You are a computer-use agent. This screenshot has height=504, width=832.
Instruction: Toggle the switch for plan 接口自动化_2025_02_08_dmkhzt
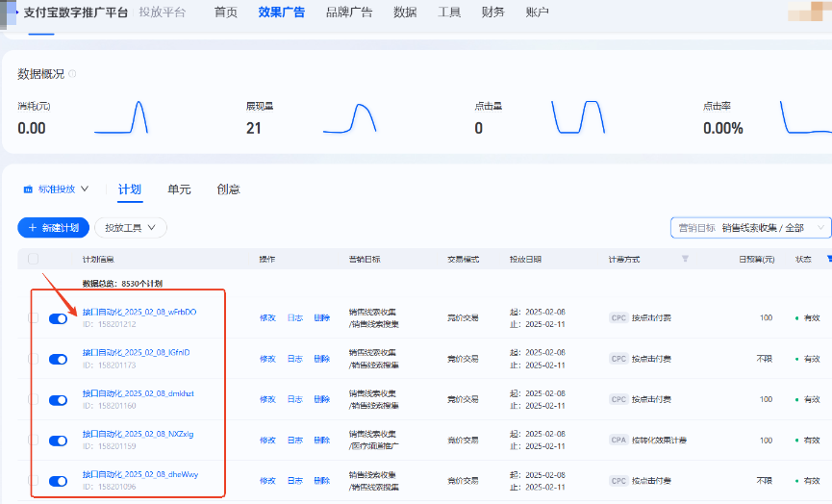[x=58, y=400]
